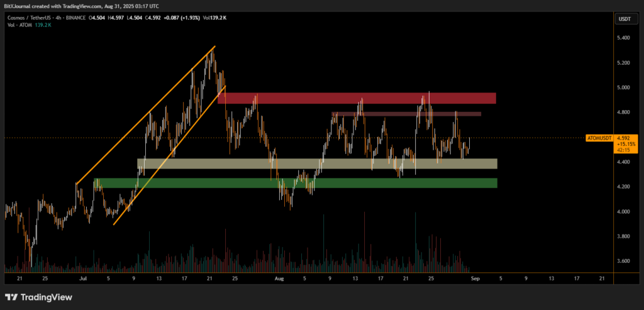Click the Aug label on time axis
644x310 pixels.
pyautogui.click(x=279, y=277)
